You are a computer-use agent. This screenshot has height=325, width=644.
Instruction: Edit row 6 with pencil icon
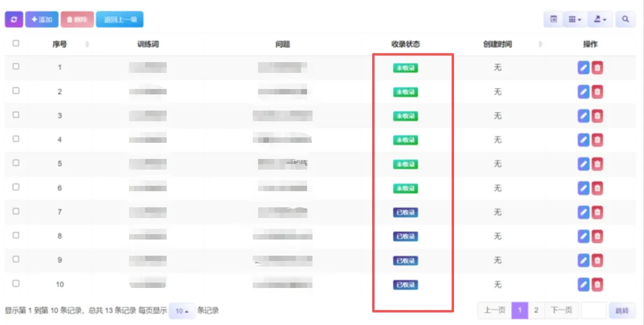pos(583,188)
